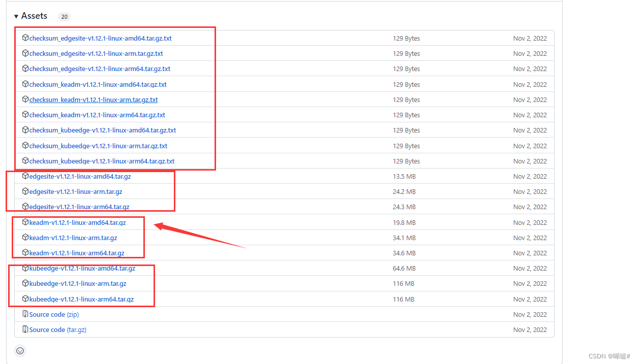Download edgesite-v1.12.1-linux-amd64.tar.gz
Viewport: 638px width, 364px height.
coord(80,176)
